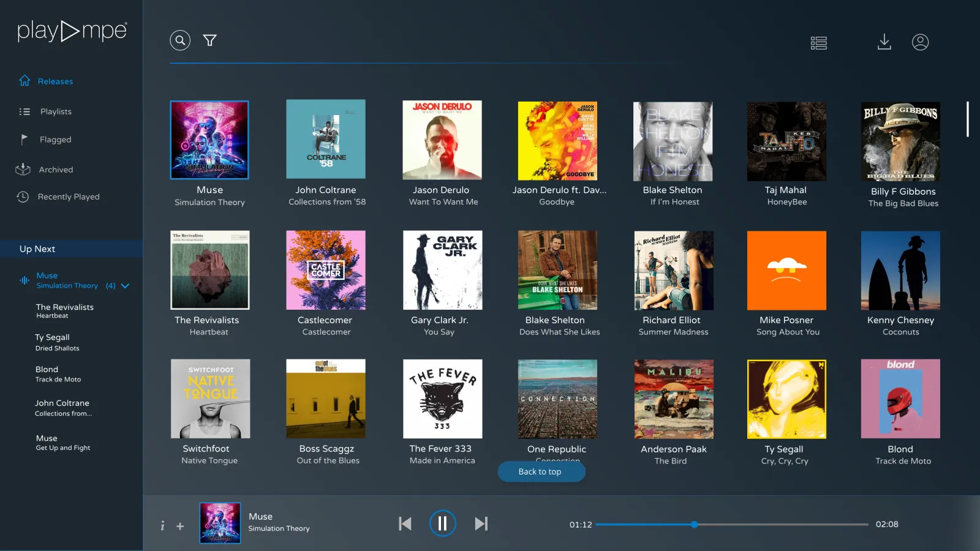
Task: Open Jason Derulo Goodbye album cover
Action: [x=557, y=141]
